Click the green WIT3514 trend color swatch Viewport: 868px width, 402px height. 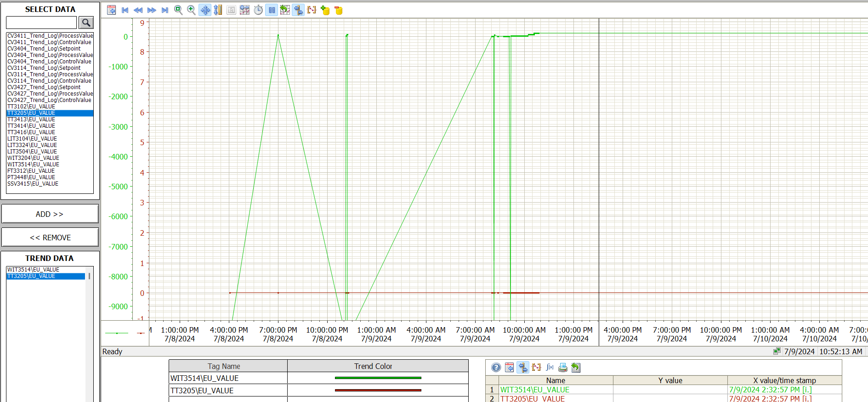(378, 378)
